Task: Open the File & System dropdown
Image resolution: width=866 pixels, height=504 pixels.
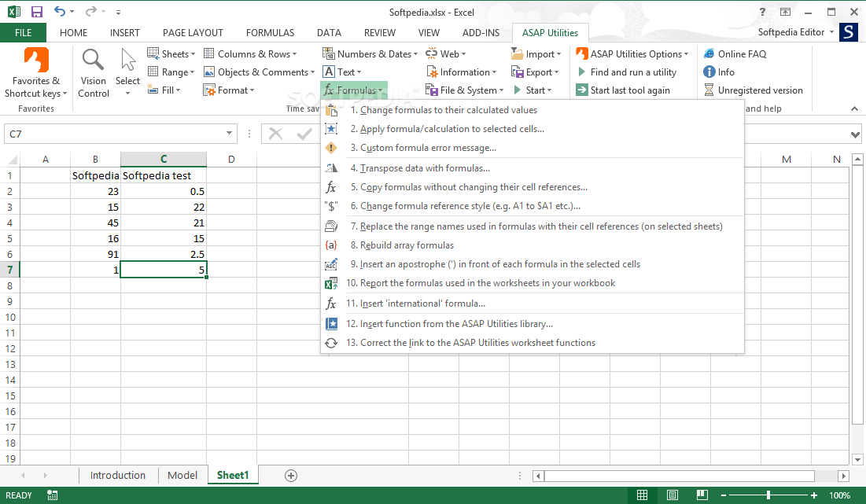Action: [464, 90]
